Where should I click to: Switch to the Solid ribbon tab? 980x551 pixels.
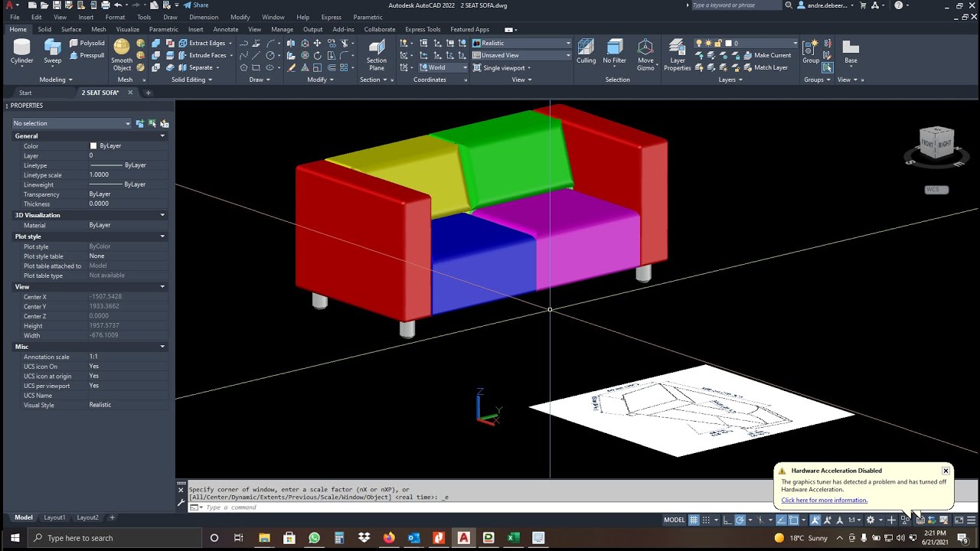tap(44, 29)
